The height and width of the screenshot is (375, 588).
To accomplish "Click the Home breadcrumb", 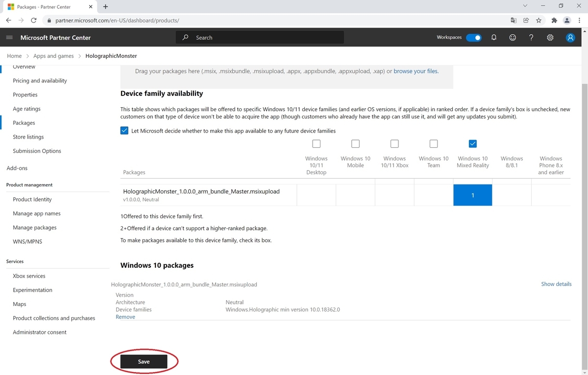I will (14, 56).
